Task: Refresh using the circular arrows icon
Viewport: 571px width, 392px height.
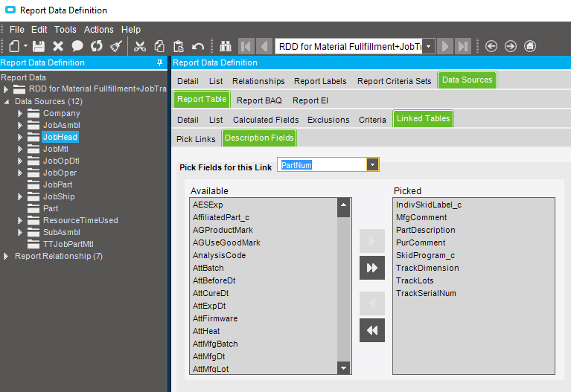Action: pos(97,46)
